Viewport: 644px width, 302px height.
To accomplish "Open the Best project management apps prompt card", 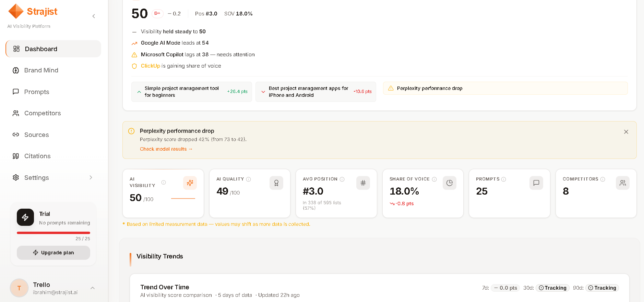I will [316, 92].
